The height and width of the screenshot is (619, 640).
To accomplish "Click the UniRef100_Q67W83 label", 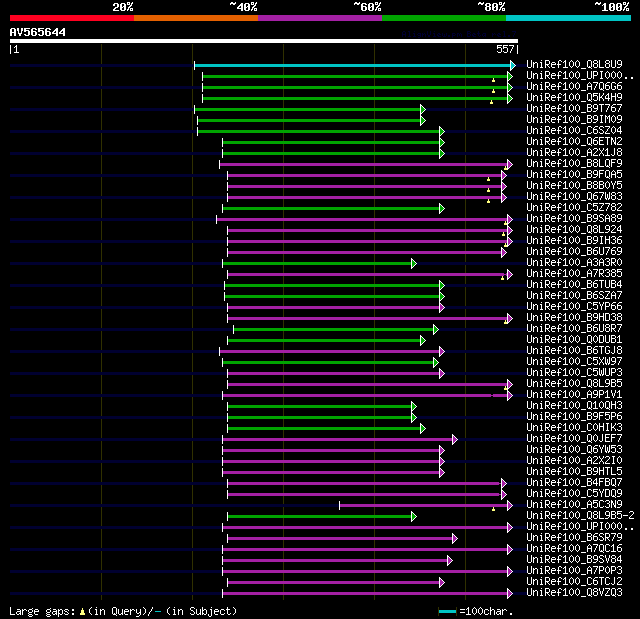I will click(574, 197).
